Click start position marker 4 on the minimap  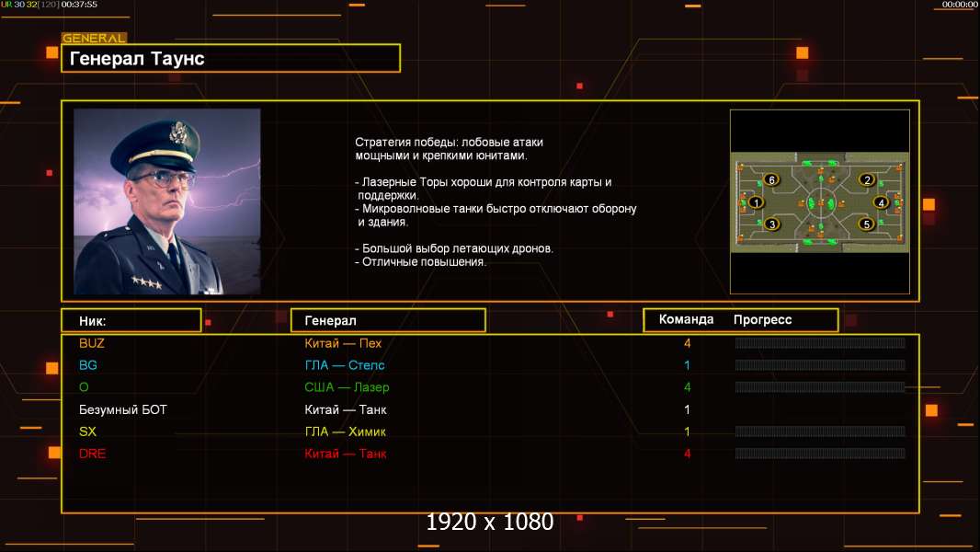(x=882, y=202)
